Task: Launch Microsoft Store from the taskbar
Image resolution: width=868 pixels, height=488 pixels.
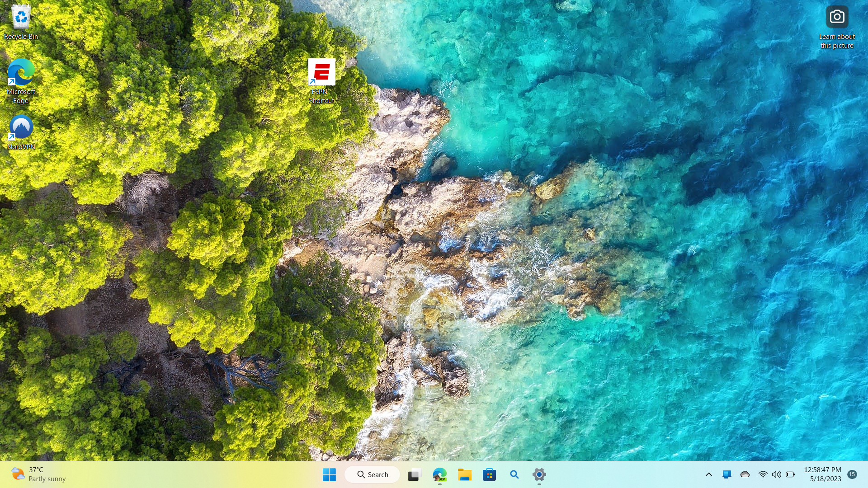Action: 489,474
